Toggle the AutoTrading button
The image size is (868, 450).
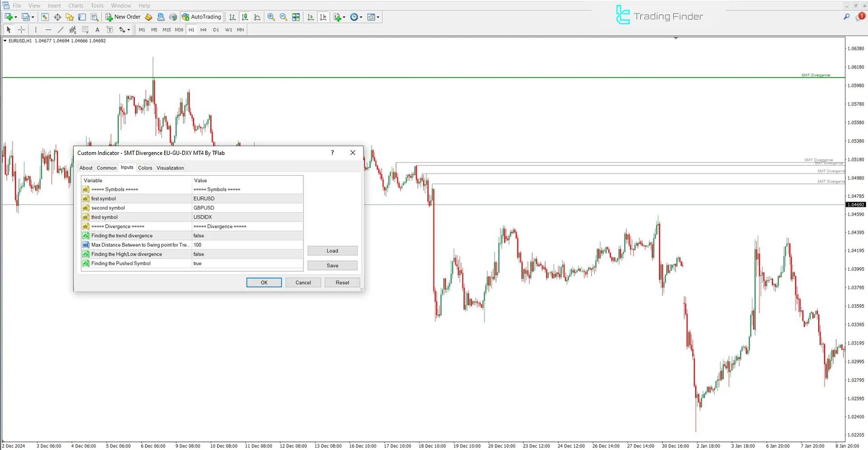tap(201, 17)
